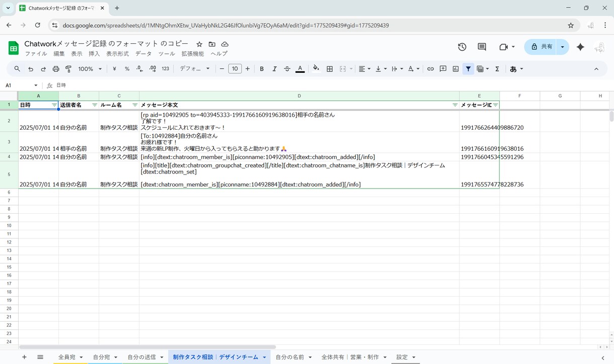Open the font family dropdown
614x364 pixels.
[195, 69]
